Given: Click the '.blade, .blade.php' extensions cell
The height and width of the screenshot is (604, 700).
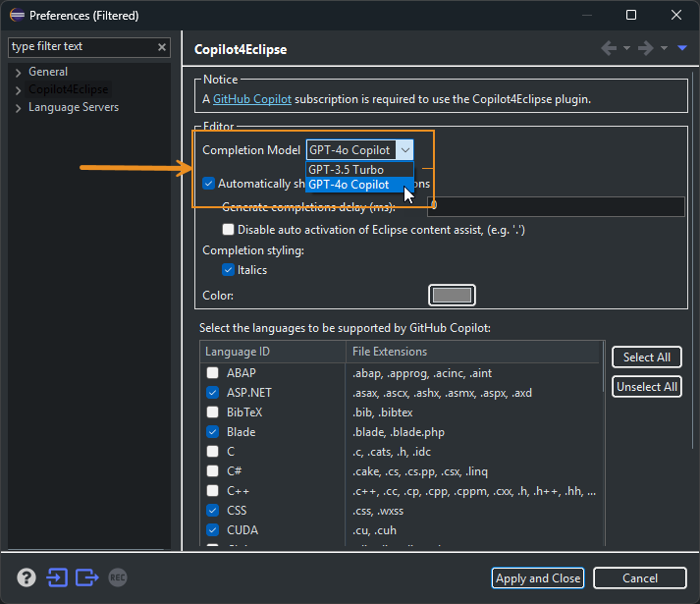Looking at the screenshot, I should tap(399, 432).
